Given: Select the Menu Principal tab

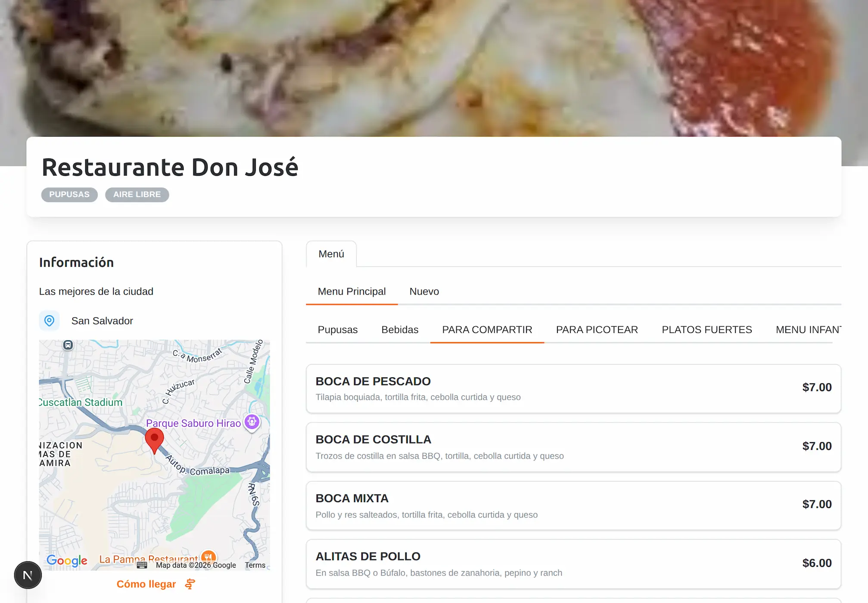Looking at the screenshot, I should pos(352,291).
